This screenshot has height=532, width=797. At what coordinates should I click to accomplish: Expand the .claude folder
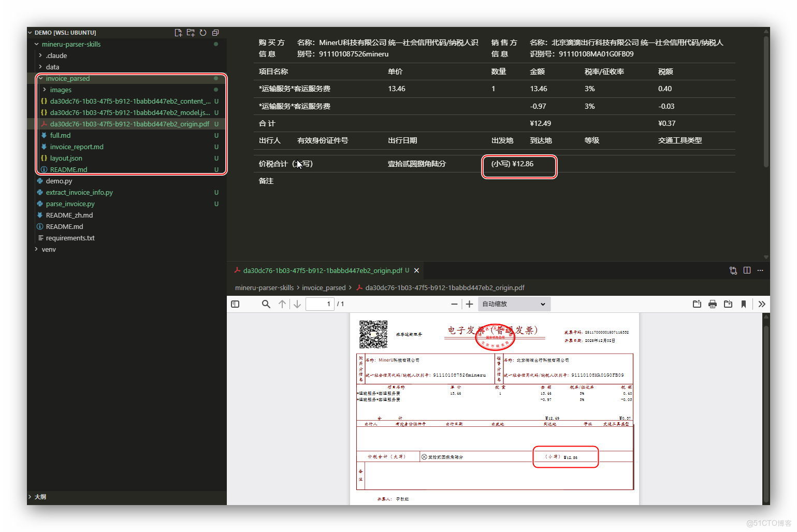coord(56,55)
